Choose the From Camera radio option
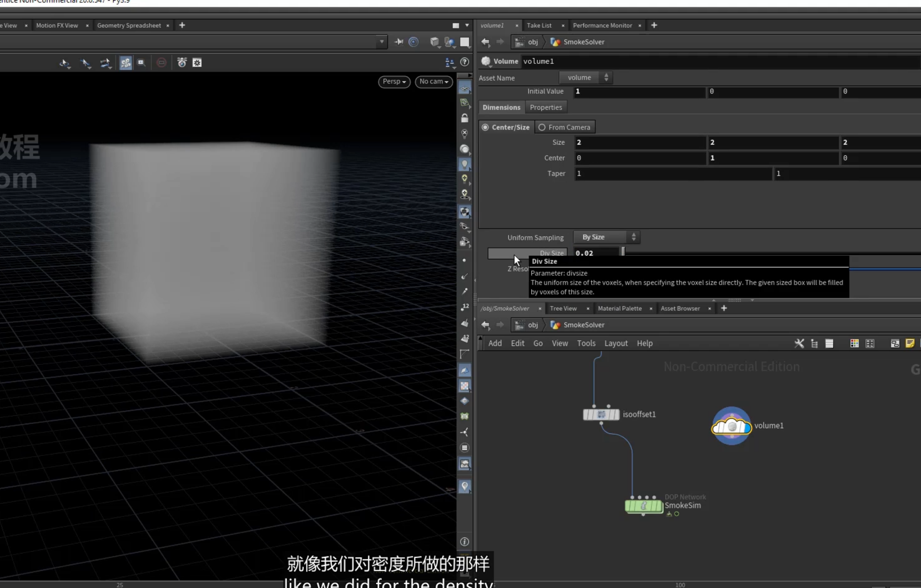 [565, 127]
